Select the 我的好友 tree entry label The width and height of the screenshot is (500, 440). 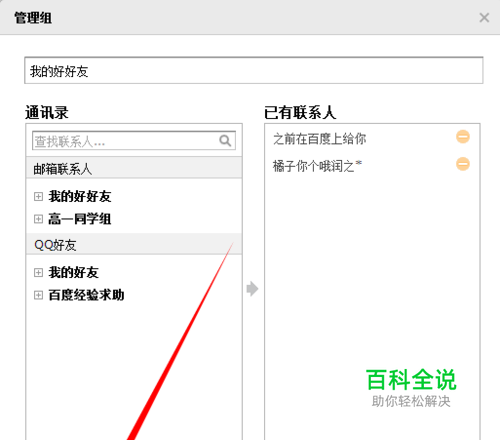[x=74, y=272]
